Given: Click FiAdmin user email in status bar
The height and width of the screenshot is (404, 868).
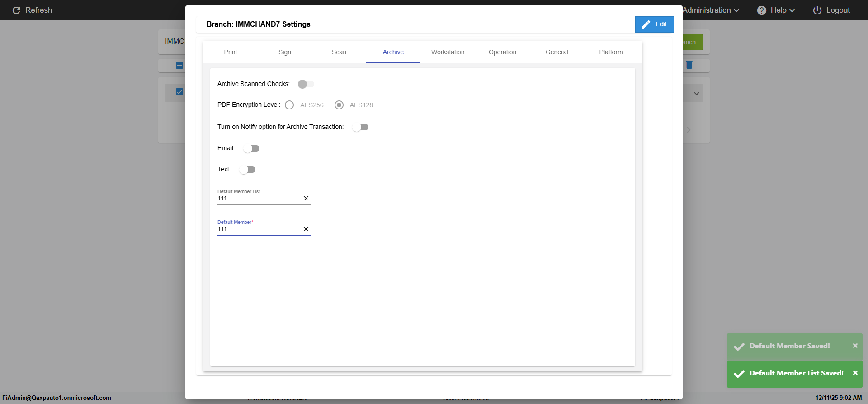Looking at the screenshot, I should click(57, 398).
